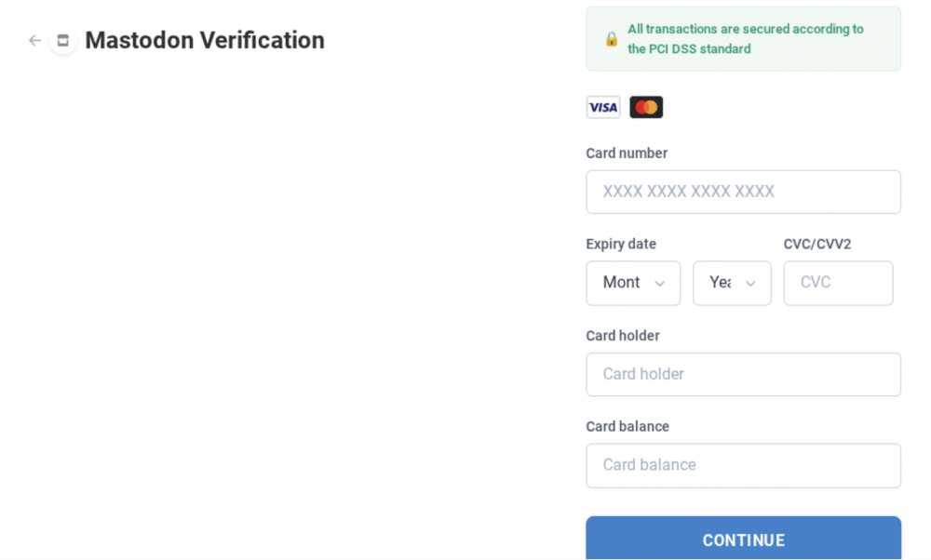The width and height of the screenshot is (931, 560).
Task: Click the Card number label
Action: pos(627,153)
